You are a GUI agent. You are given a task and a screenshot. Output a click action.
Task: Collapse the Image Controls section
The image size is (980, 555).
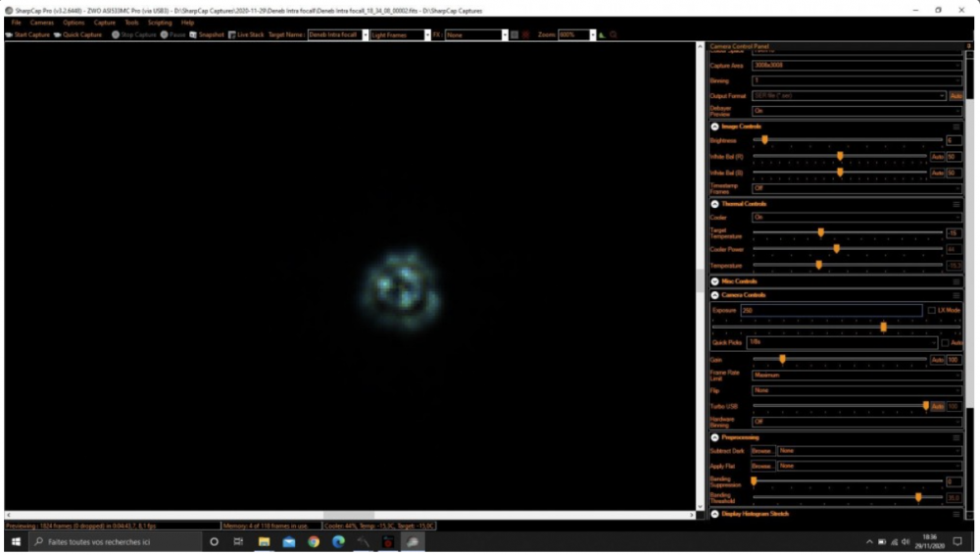coord(715,126)
